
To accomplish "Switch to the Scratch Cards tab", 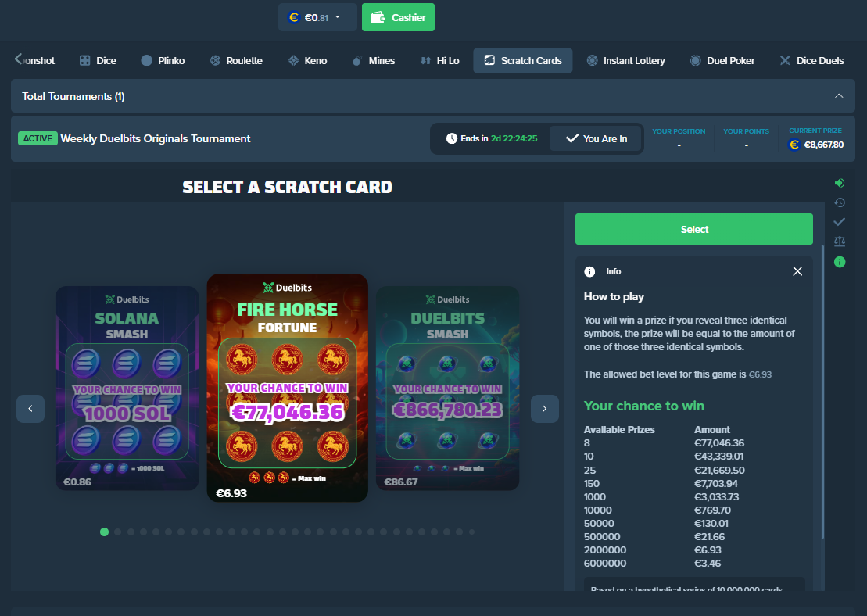I will tap(522, 60).
